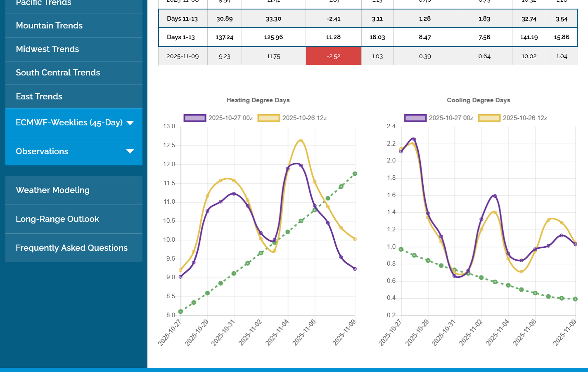Image resolution: width=588 pixels, height=372 pixels.
Task: Toggle 2025-10-26 12z series in Heating chart
Action: (292, 118)
